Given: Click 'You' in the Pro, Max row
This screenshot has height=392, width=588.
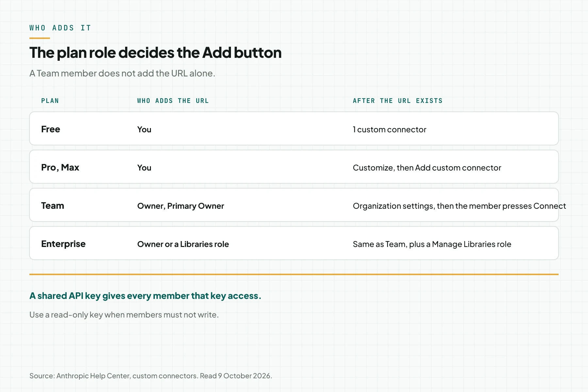Looking at the screenshot, I should 144,168.
